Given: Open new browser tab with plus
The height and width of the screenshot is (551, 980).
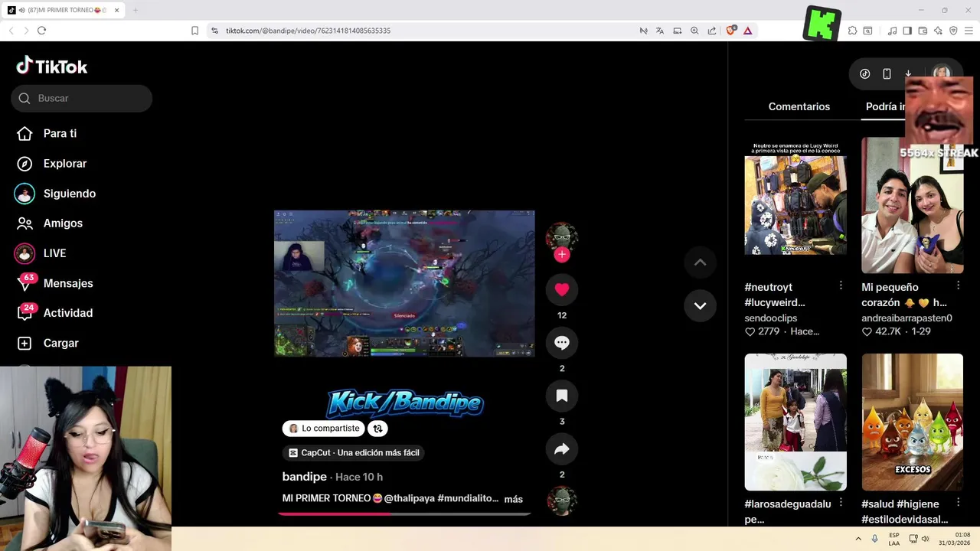Looking at the screenshot, I should [x=136, y=10].
